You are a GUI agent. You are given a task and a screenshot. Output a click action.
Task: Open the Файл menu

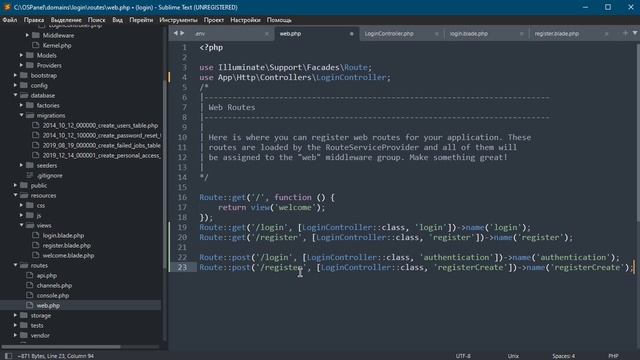pos(10,20)
